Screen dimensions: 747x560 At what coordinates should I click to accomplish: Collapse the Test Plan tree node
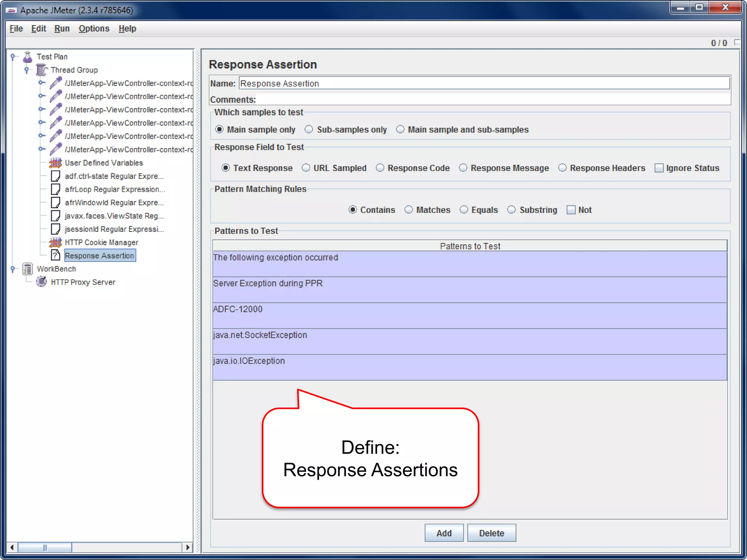click(13, 57)
